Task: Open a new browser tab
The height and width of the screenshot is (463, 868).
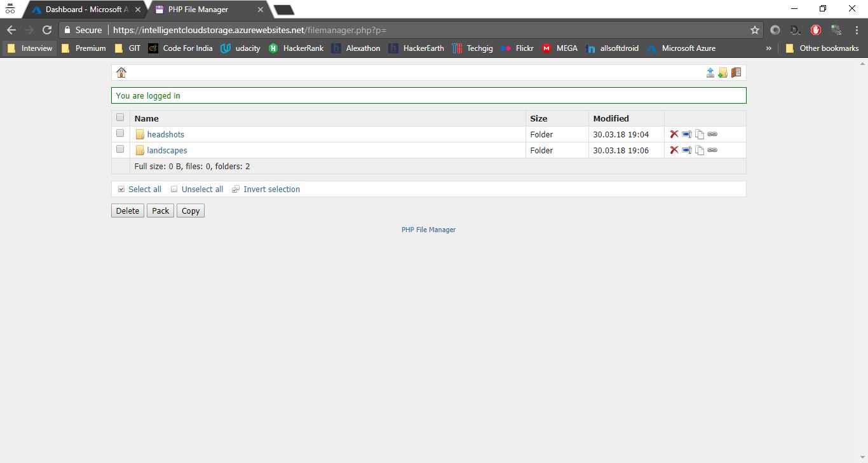Action: coord(283,10)
